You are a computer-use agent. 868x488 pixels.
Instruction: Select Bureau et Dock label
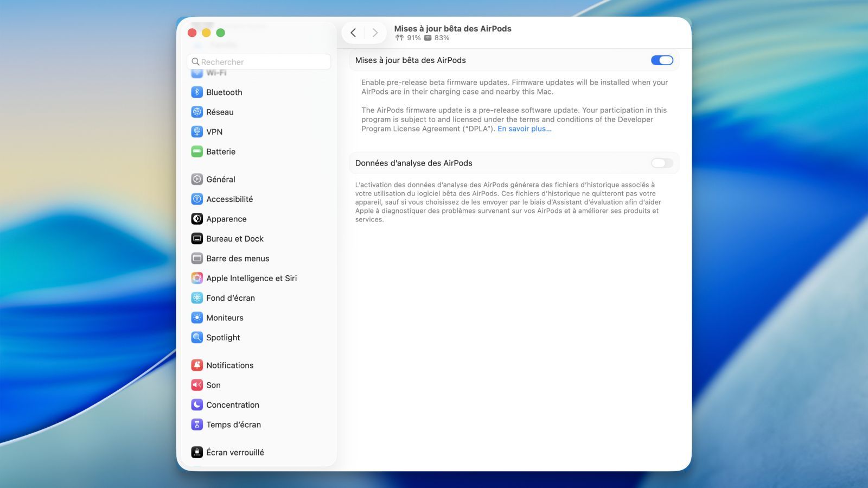[x=235, y=239]
